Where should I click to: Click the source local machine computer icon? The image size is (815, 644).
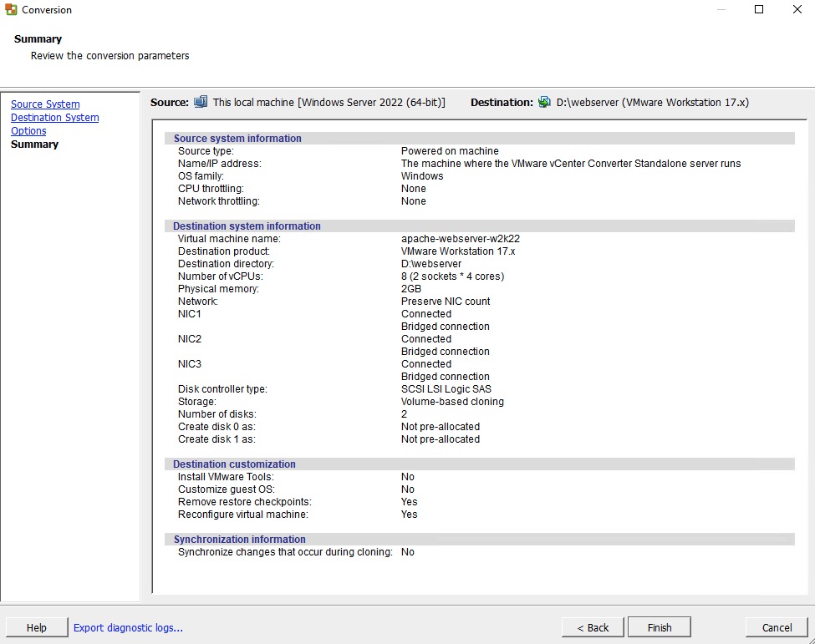[201, 102]
